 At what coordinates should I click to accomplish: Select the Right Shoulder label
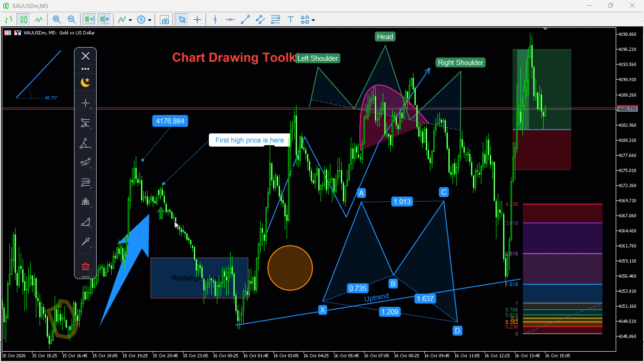[461, 63]
